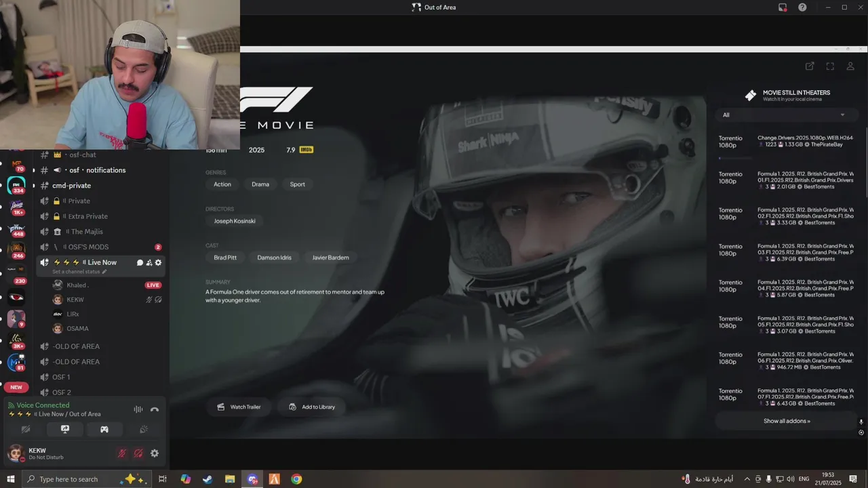The width and height of the screenshot is (868, 488).
Task: Open the external share icon in Stremio
Action: click(810, 66)
